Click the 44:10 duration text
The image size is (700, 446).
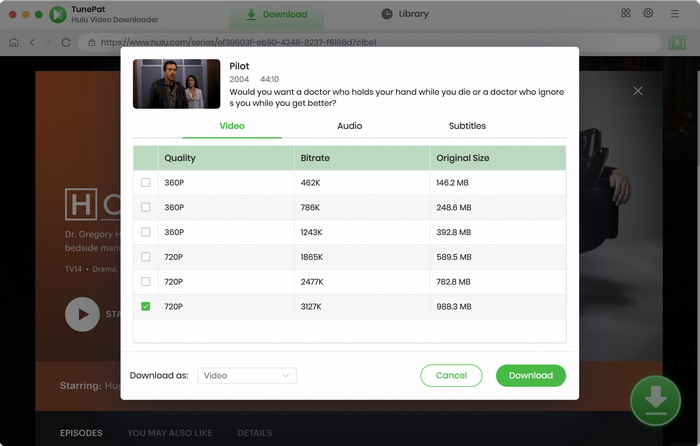click(270, 79)
